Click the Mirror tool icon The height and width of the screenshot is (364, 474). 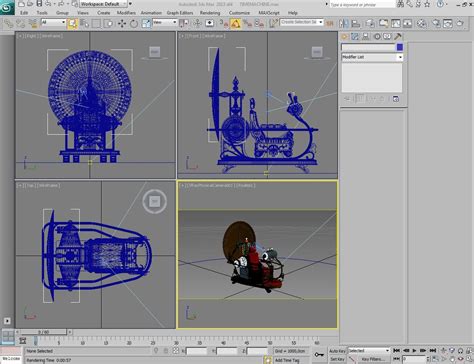pos(344,23)
